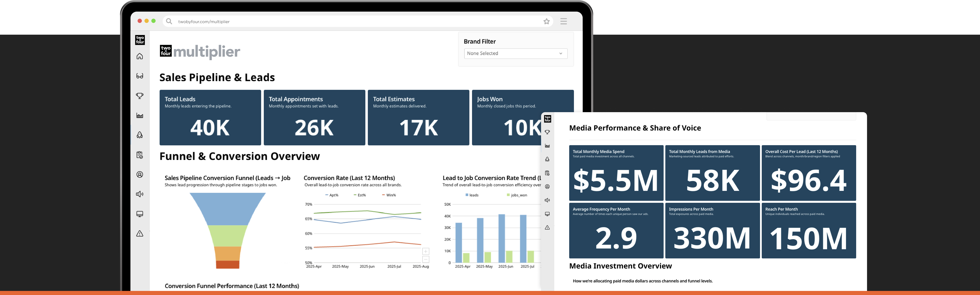Open the monitor icon in left sidebar
Image resolution: width=980 pixels, height=295 pixels.
point(140,214)
